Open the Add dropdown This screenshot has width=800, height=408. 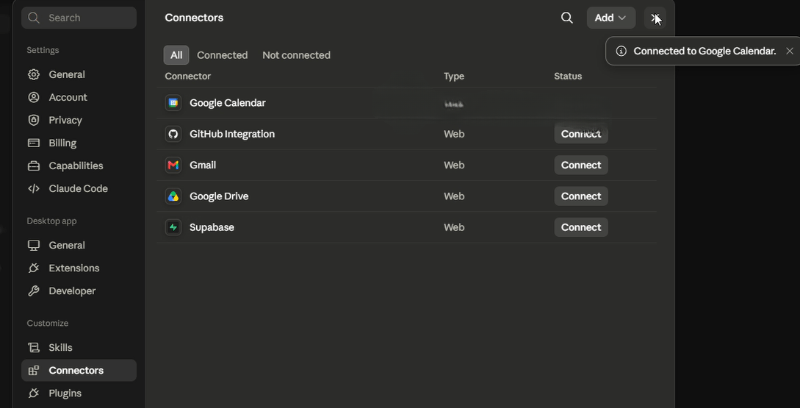611,18
